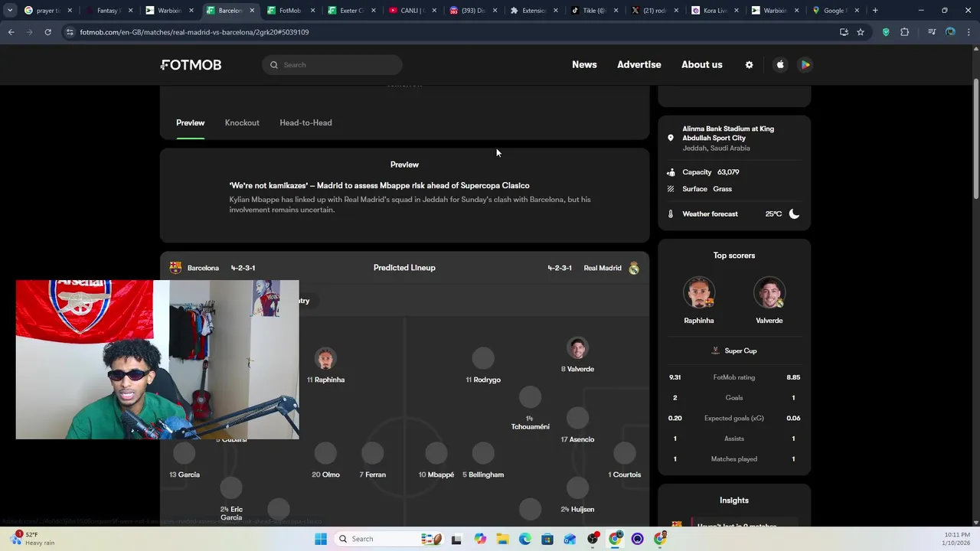
Task: Select player 17 Asencio in the lineup
Action: [577, 425]
